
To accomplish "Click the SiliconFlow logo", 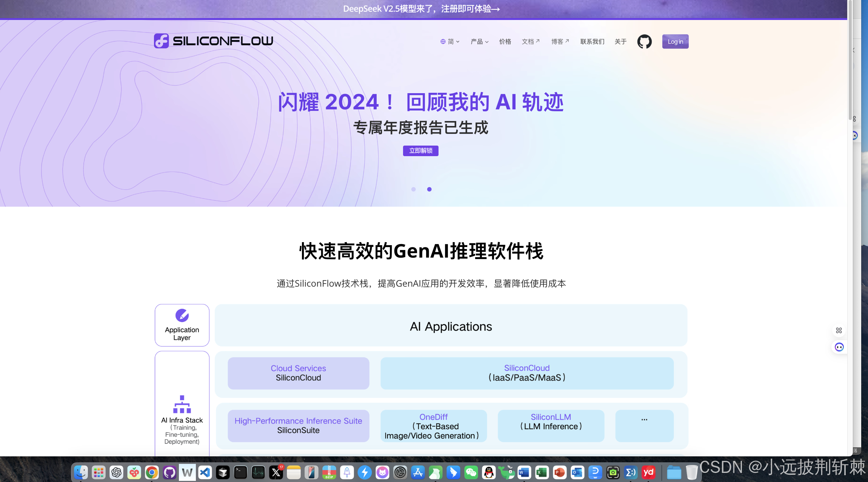I will click(x=214, y=41).
